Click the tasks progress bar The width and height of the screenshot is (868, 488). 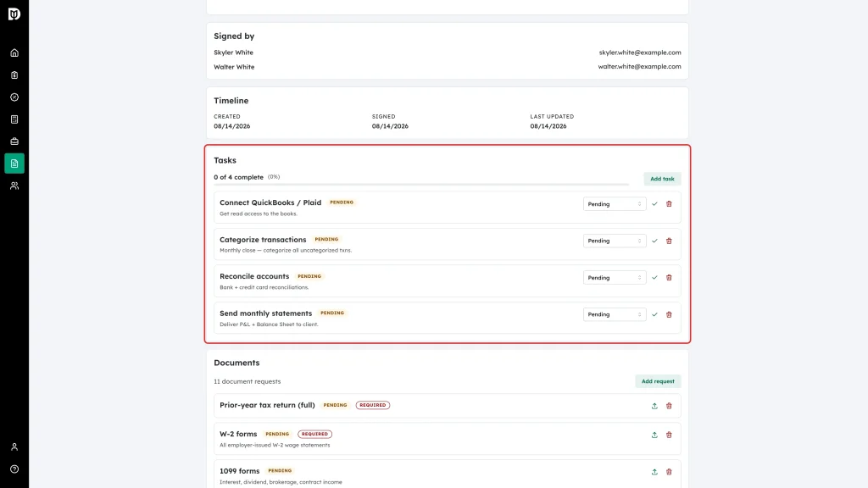(421, 184)
